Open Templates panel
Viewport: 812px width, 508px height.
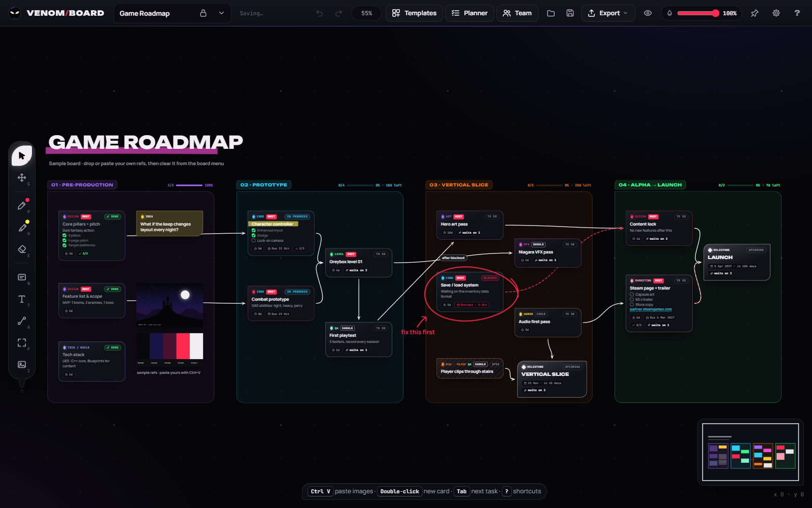click(414, 13)
